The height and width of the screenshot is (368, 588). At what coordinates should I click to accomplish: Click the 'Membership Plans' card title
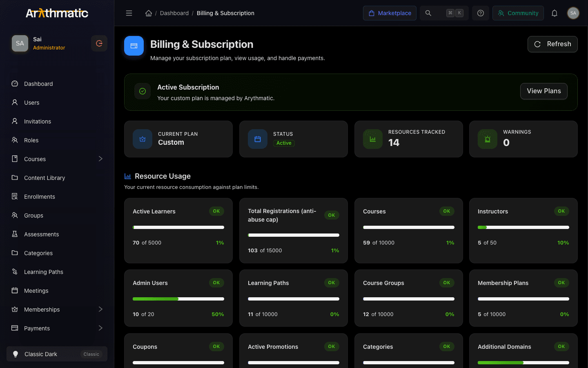click(x=503, y=283)
